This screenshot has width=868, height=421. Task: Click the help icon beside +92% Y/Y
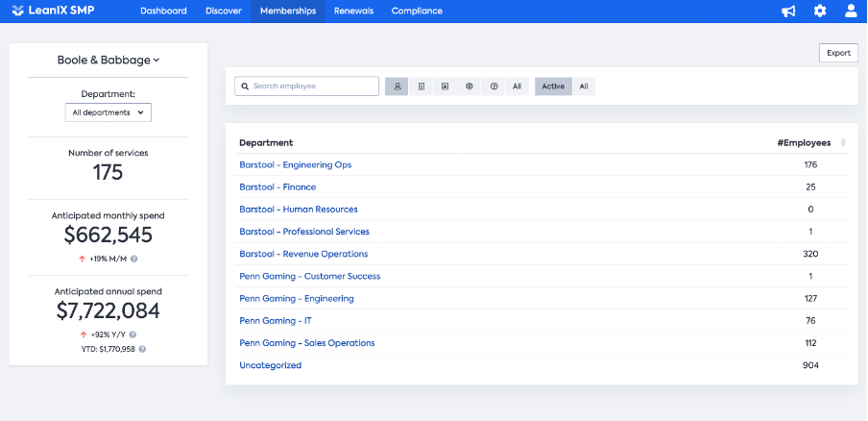[133, 334]
